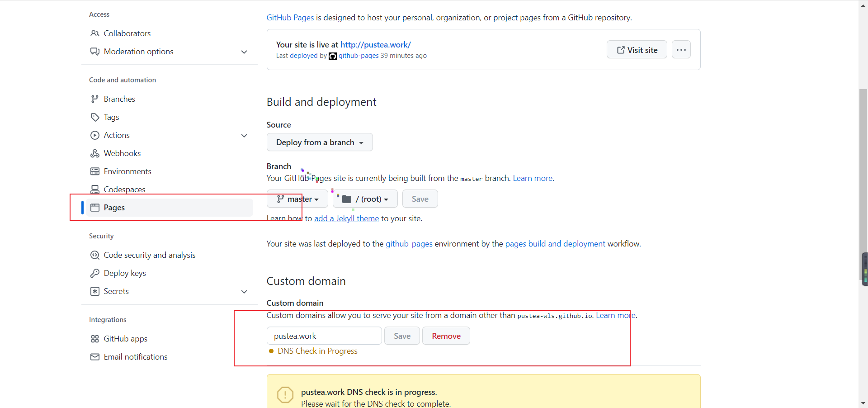Image resolution: width=868 pixels, height=408 pixels.
Task: Select Codespaces in the sidebar
Action: pos(124,189)
